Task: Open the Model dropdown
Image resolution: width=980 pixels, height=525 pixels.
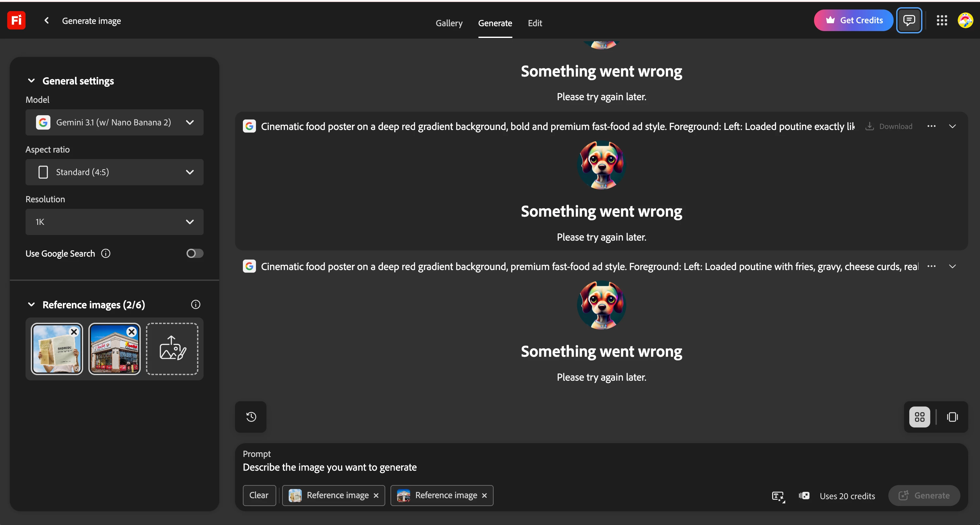Action: pyautogui.click(x=114, y=122)
